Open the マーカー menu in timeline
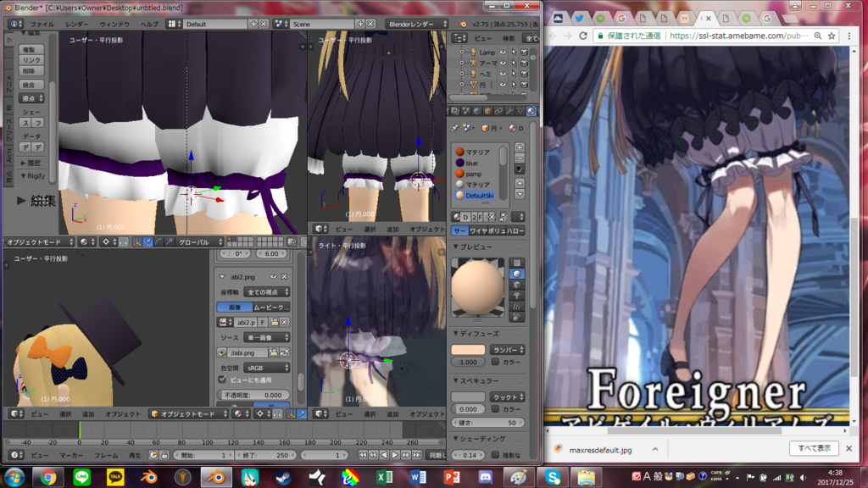 [x=71, y=455]
